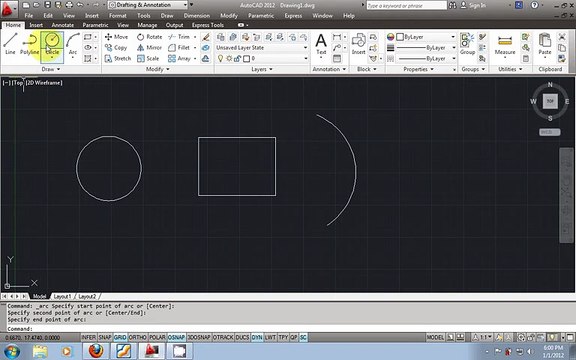The height and width of the screenshot is (360, 576).
Task: Click the Erase tool icon
Action: (206, 37)
